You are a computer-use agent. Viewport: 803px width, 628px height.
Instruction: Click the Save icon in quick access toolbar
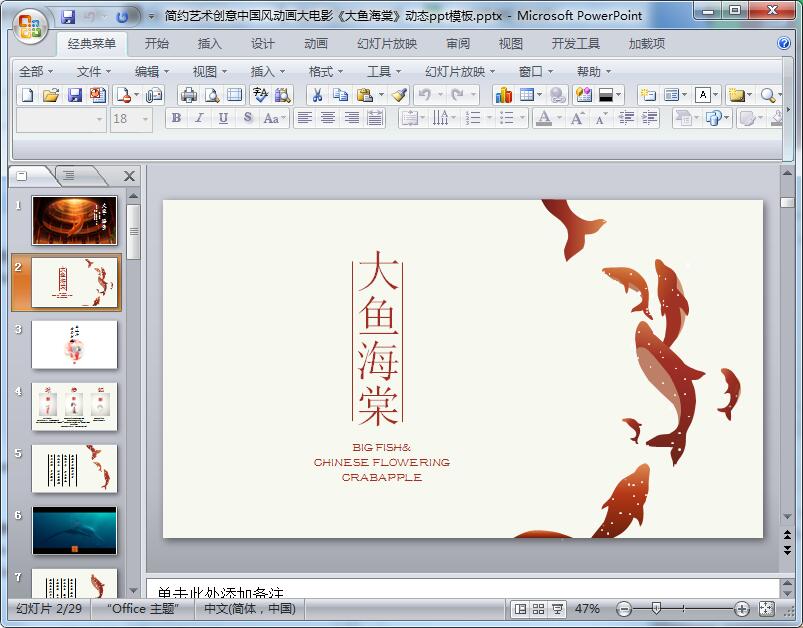click(x=68, y=16)
